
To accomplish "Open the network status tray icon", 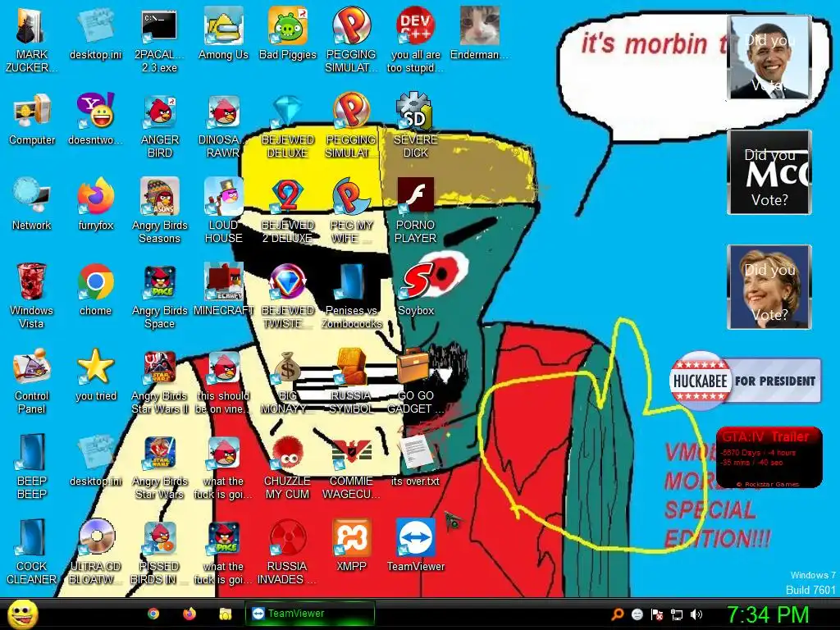I will (677, 614).
